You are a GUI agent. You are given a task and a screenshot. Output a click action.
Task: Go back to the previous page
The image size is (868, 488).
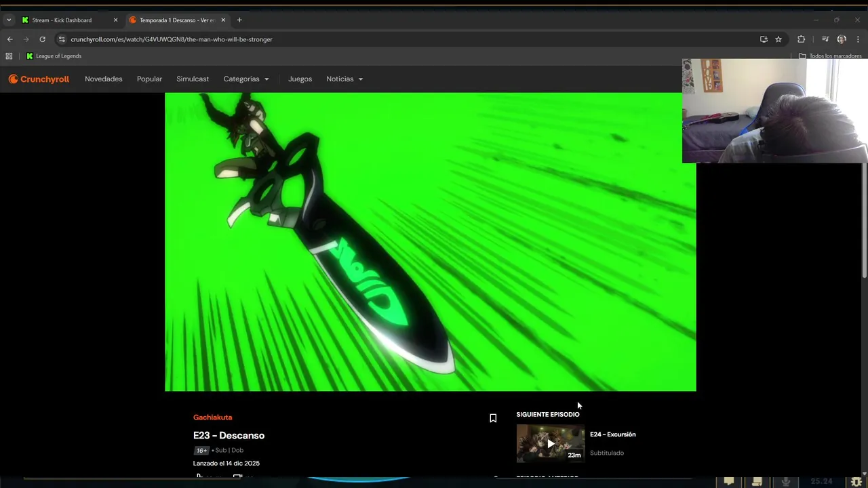pos(9,39)
